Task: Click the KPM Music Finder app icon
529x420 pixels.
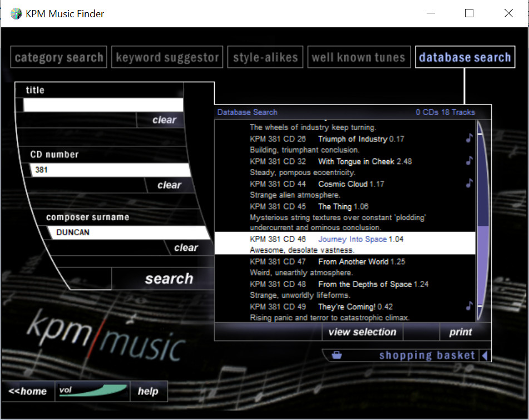Action: [x=16, y=14]
